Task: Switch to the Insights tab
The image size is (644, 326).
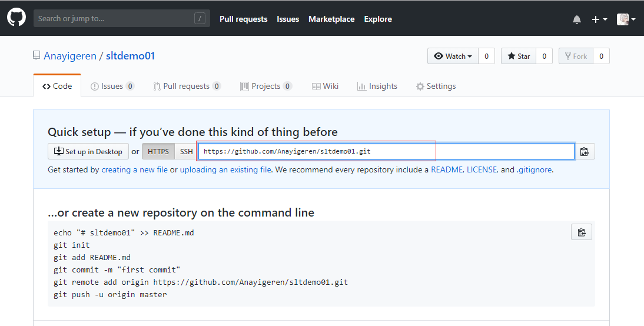Action: [377, 87]
